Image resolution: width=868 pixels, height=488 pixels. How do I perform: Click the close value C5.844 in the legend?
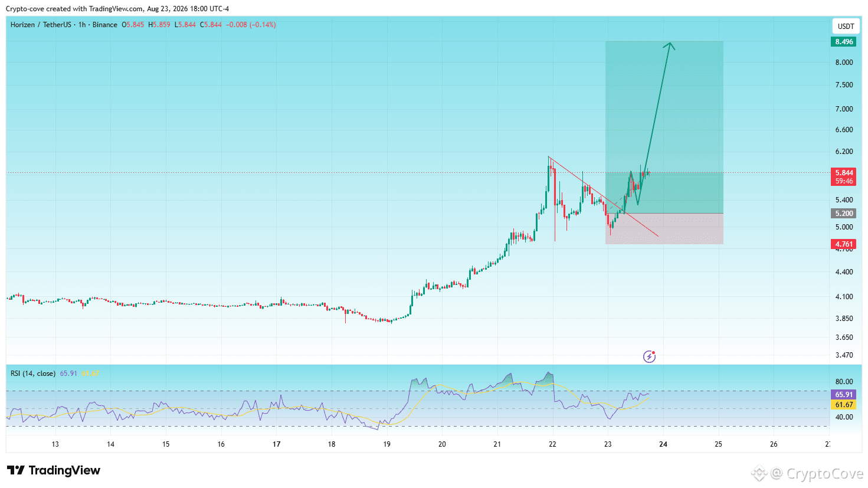(211, 25)
